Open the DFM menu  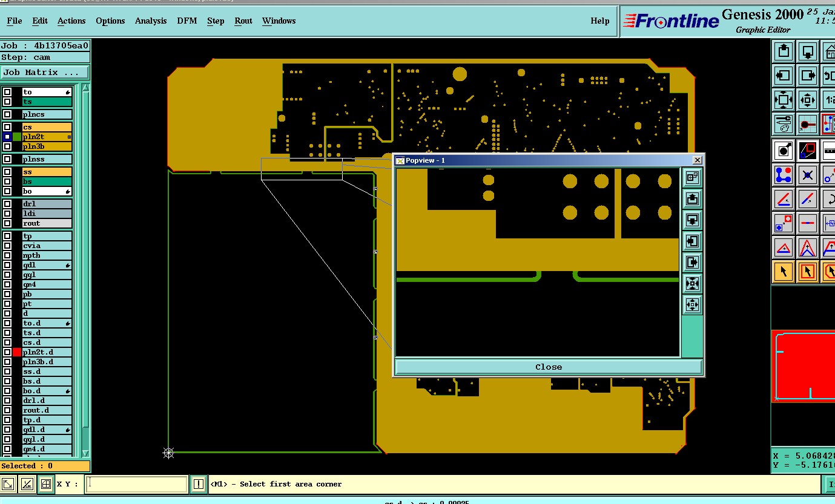(x=187, y=21)
